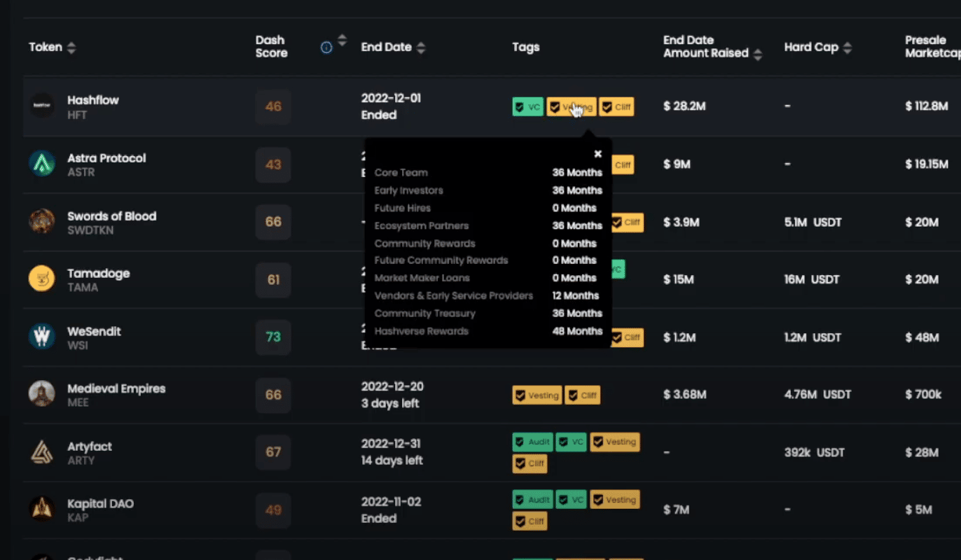The width and height of the screenshot is (961, 560).
Task: Click the Vesting tag on Kapital DAO row
Action: tap(615, 500)
